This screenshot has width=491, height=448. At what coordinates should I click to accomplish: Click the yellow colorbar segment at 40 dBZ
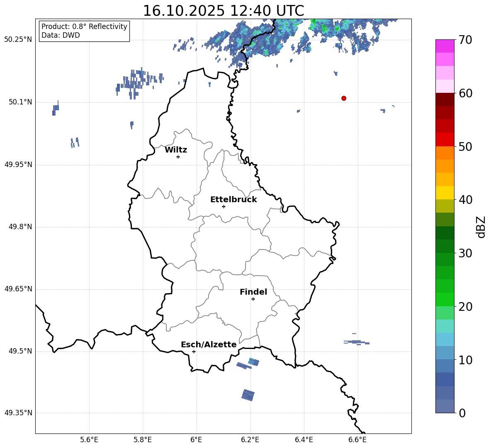click(x=445, y=193)
